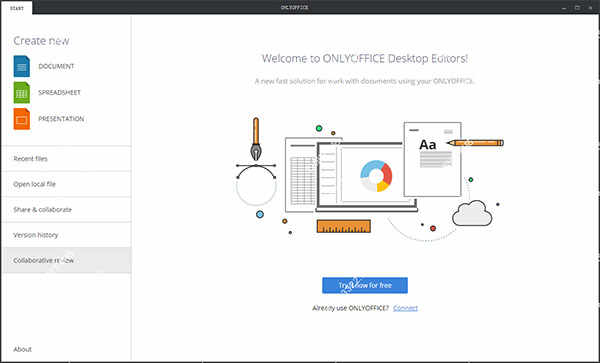The width and height of the screenshot is (600, 363).
Task: Click the blue Document file icon
Action: click(x=22, y=66)
